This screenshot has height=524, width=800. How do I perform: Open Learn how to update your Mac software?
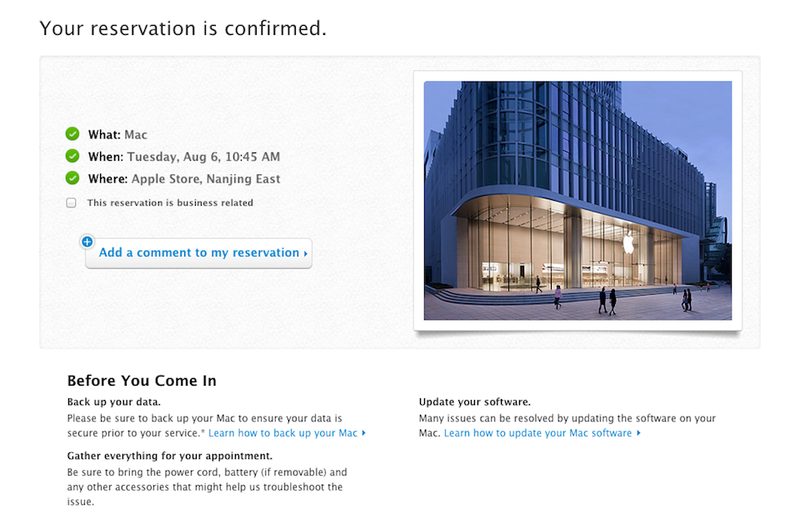click(542, 433)
